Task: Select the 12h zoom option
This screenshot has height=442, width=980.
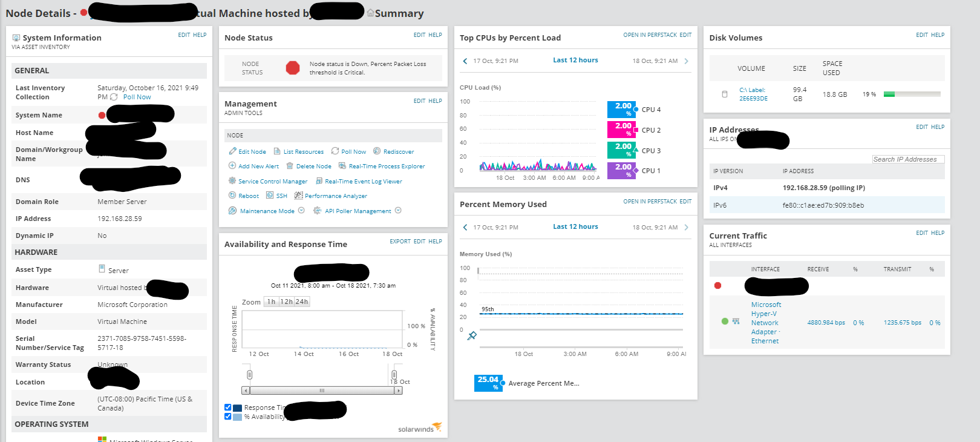Action: [x=286, y=302]
